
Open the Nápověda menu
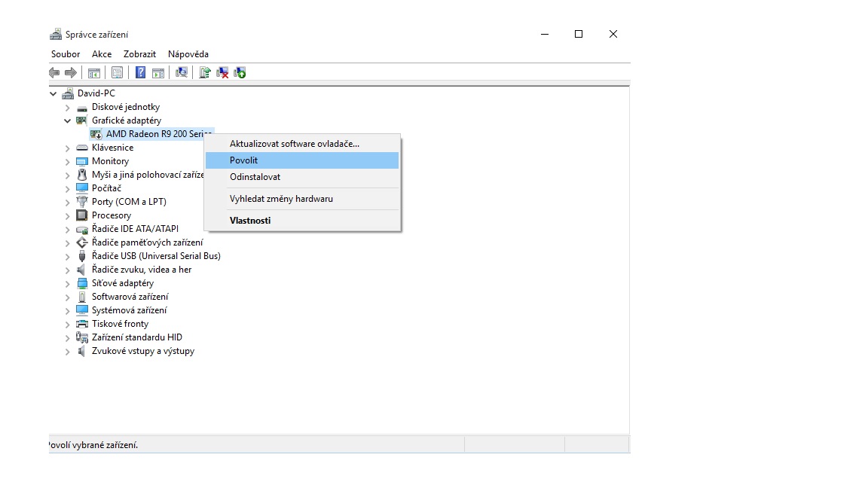pos(188,54)
